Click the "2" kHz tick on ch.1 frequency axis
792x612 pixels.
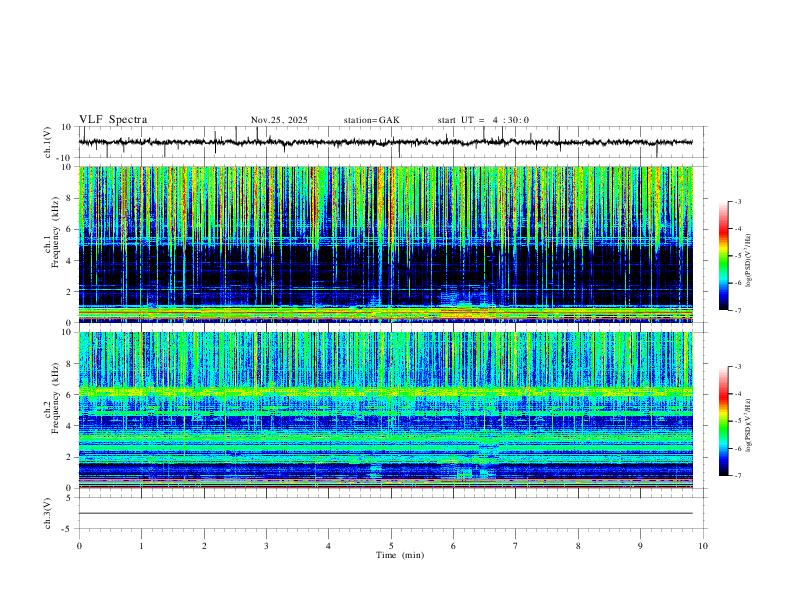point(70,292)
